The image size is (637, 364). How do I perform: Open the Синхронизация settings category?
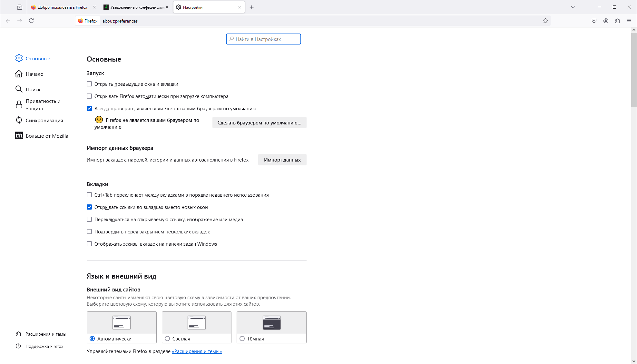point(44,120)
